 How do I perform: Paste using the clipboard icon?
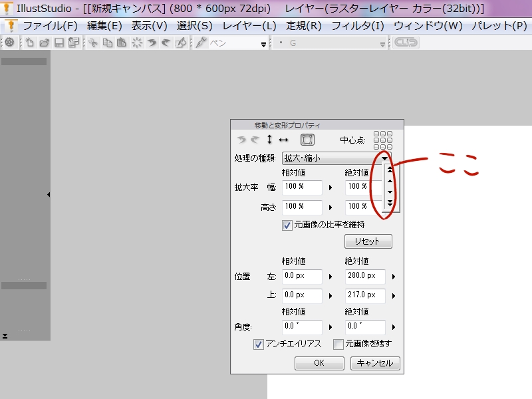pos(122,43)
